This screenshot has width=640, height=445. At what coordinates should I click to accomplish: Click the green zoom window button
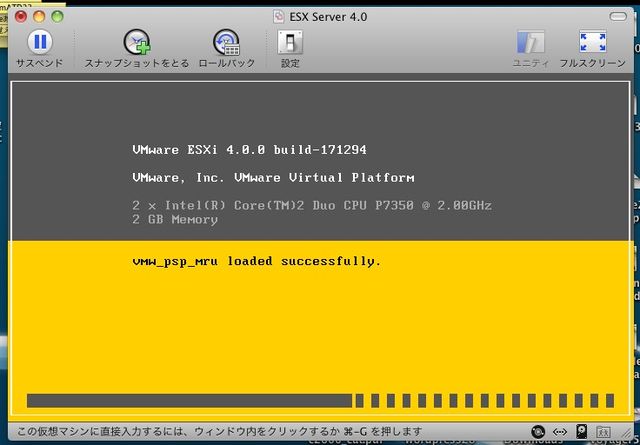coord(57,16)
